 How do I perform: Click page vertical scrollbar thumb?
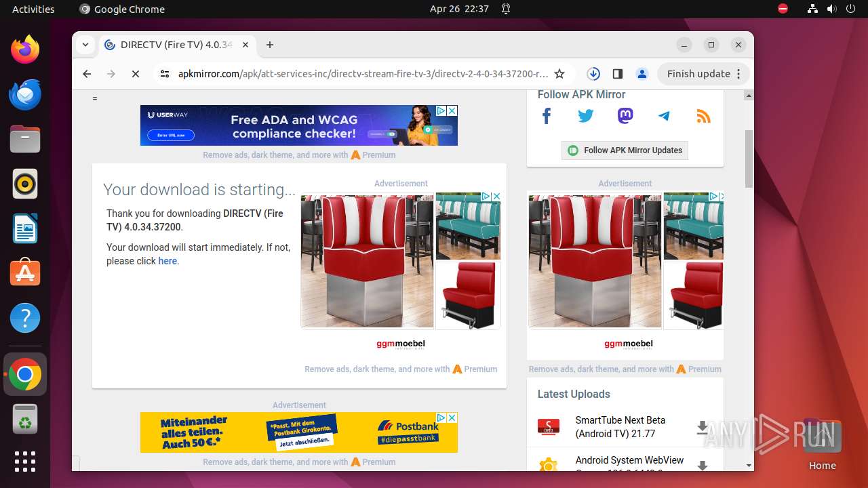click(749, 159)
